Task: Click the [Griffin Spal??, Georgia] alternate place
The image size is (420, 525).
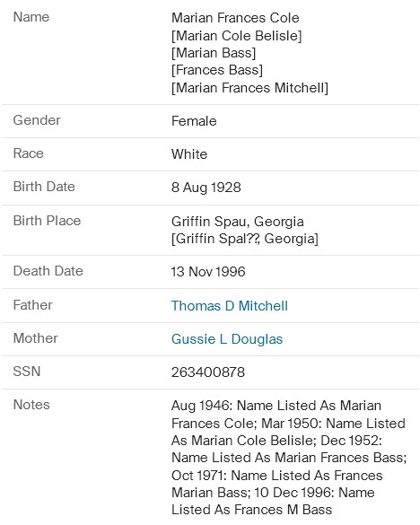Action: pyautogui.click(x=245, y=239)
